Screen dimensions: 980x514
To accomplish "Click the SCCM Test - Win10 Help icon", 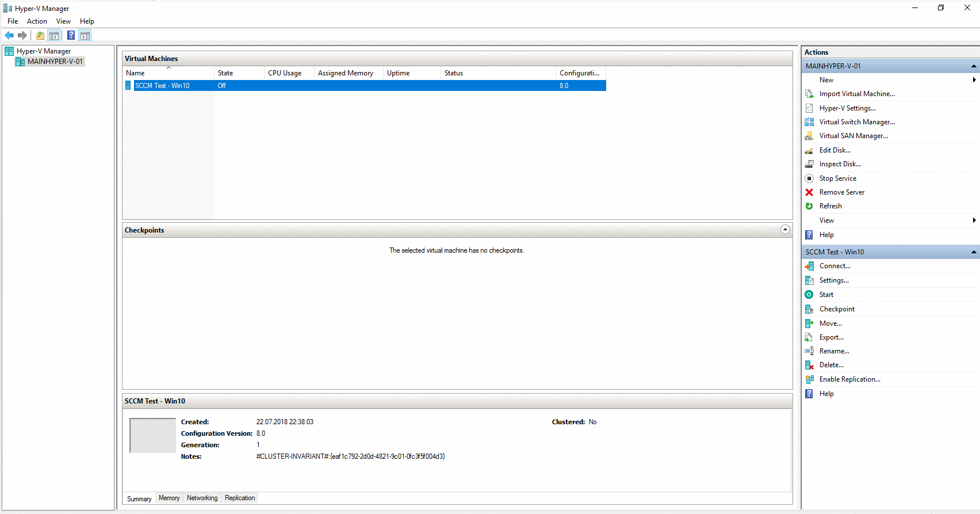I will (809, 394).
